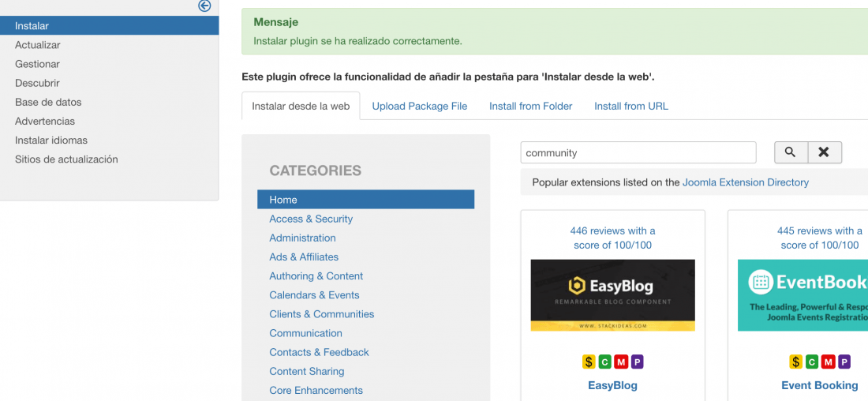This screenshot has width=868, height=401.
Task: Open Base de datos in sidebar
Action: (x=48, y=102)
